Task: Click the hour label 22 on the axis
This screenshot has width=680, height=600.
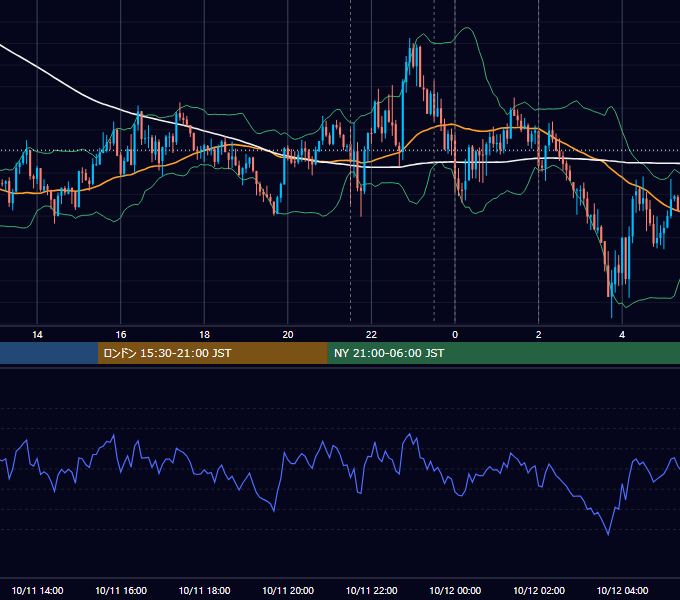Action: tap(371, 335)
